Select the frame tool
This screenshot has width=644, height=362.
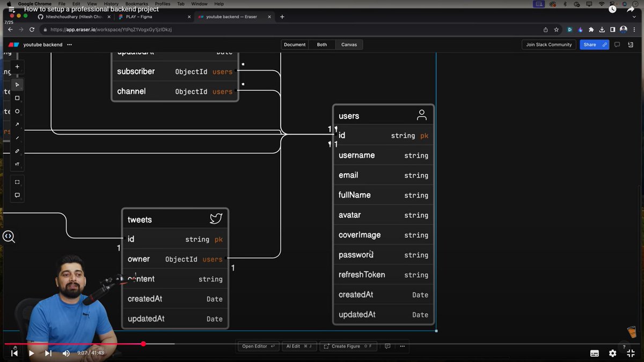[17, 182]
